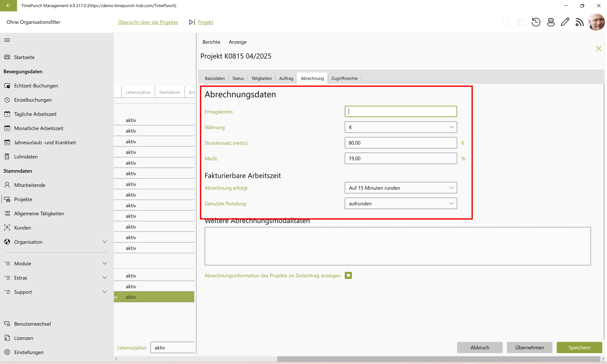This screenshot has width=607, height=364.
Task: Toggle Abrechnungsinformation im Zeiteintrag anzeigen checkbox
Action: click(348, 275)
